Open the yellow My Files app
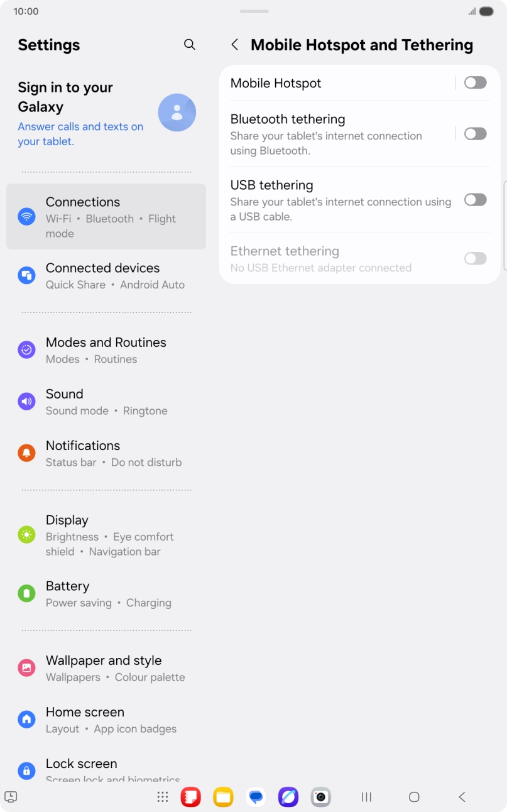Viewport: 507px width, 812px height. (223, 797)
